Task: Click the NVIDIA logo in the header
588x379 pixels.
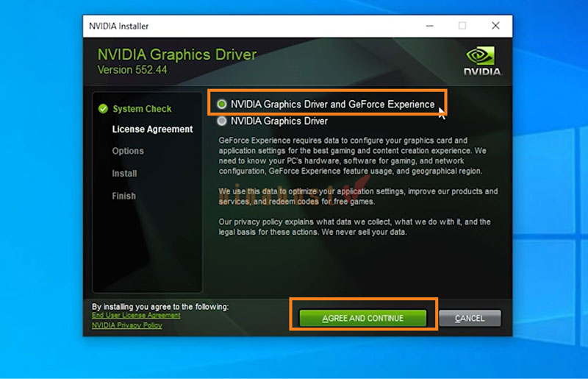Action: 482,61
